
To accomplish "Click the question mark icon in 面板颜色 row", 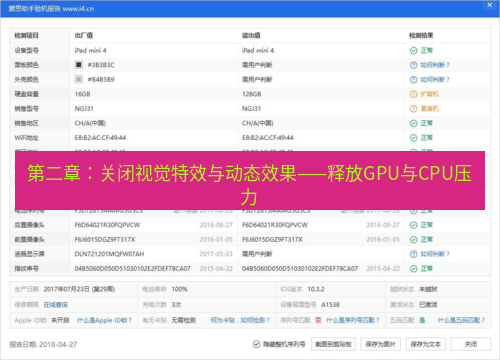I will click(x=413, y=65).
